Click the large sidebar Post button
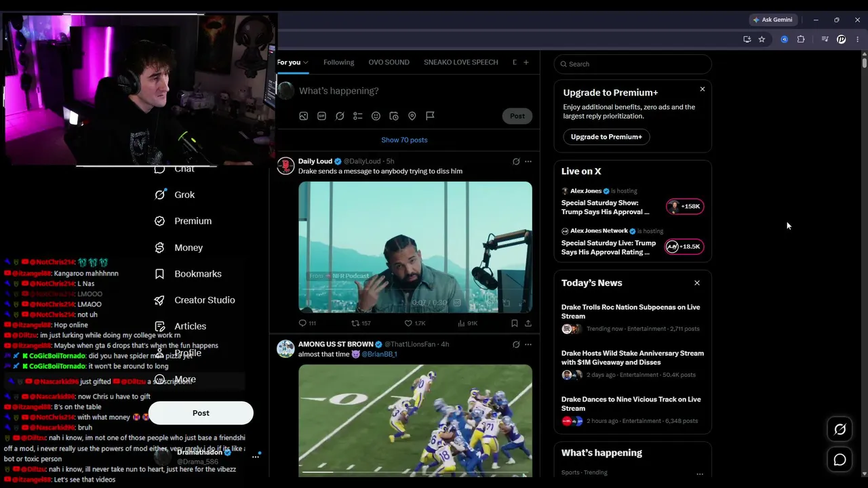Screen dimensions: 868x488 (201, 413)
